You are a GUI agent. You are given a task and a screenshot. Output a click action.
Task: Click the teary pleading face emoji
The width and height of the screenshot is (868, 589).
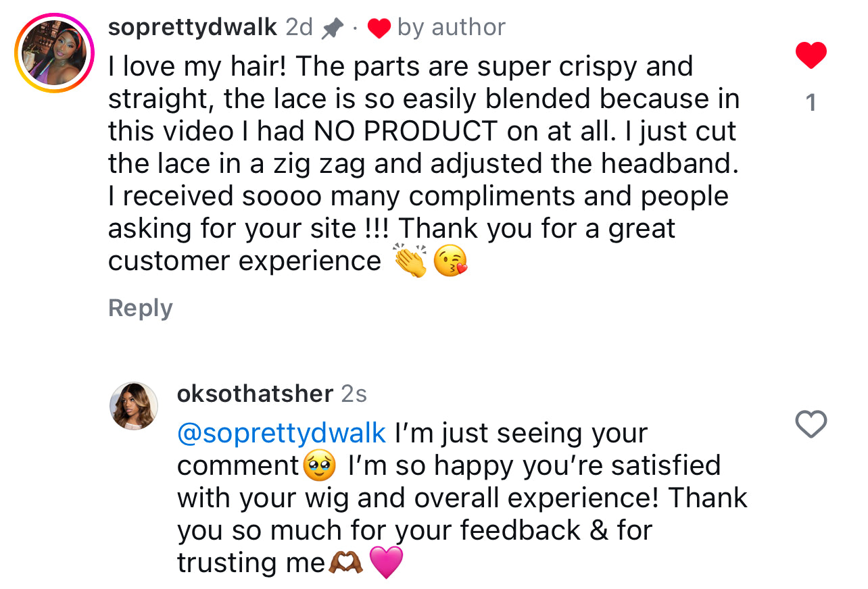click(x=320, y=466)
